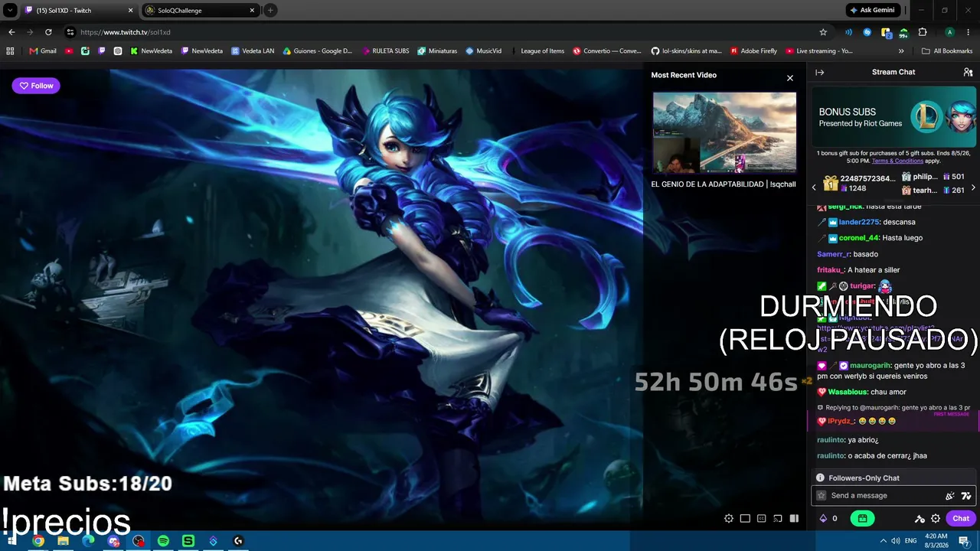Screen dimensions: 980x551
Task: Cast the stream to another device
Action: coord(778,518)
